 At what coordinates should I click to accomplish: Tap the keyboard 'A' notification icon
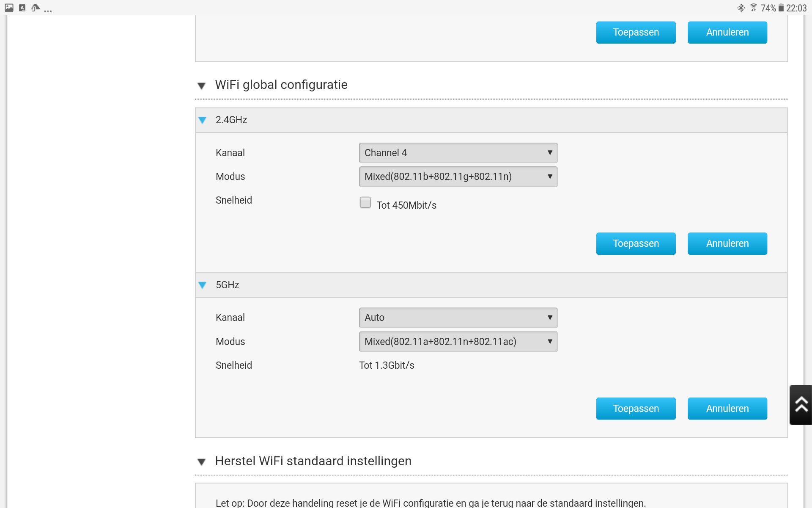(22, 8)
